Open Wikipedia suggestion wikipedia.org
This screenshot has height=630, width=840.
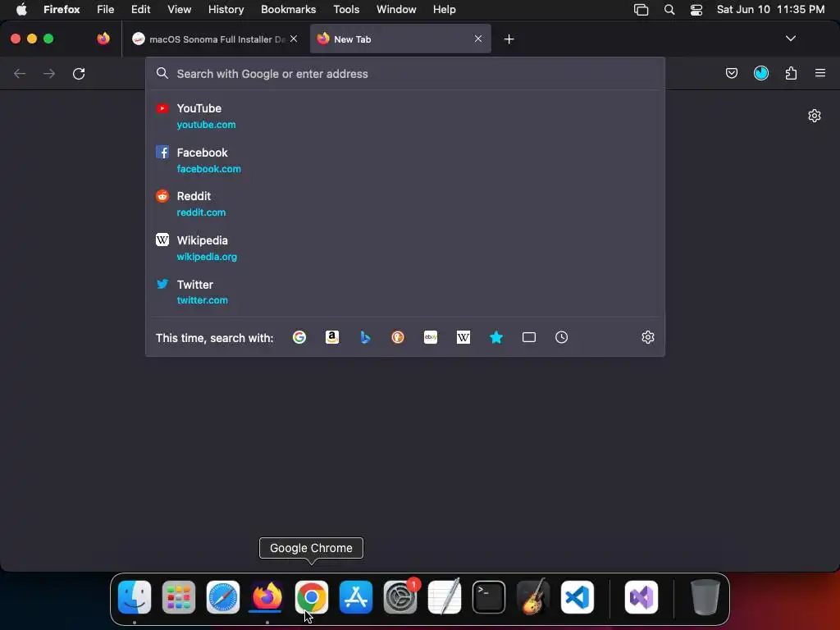[405, 248]
